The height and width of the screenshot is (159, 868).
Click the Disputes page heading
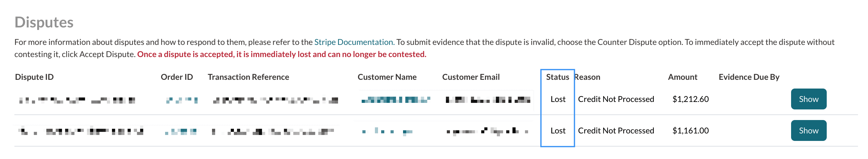[44, 22]
